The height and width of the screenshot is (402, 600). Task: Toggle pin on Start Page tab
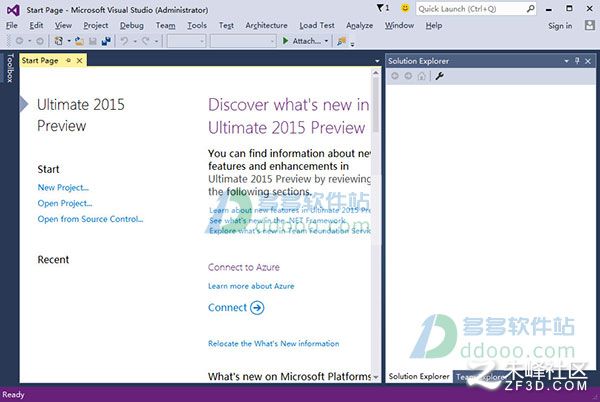[x=68, y=60]
